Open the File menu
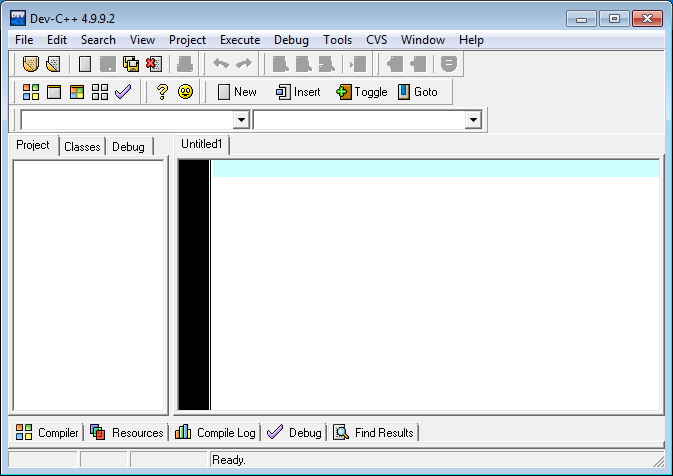The height and width of the screenshot is (476, 673). [24, 40]
